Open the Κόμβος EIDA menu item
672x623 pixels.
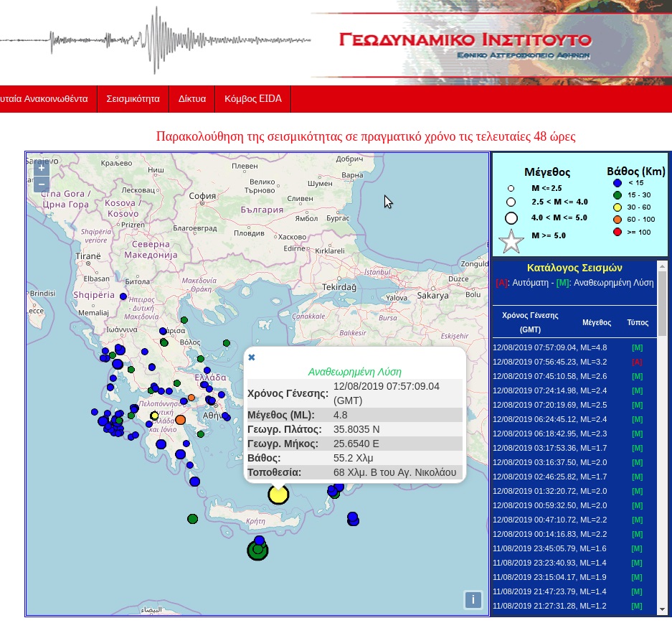tap(253, 99)
